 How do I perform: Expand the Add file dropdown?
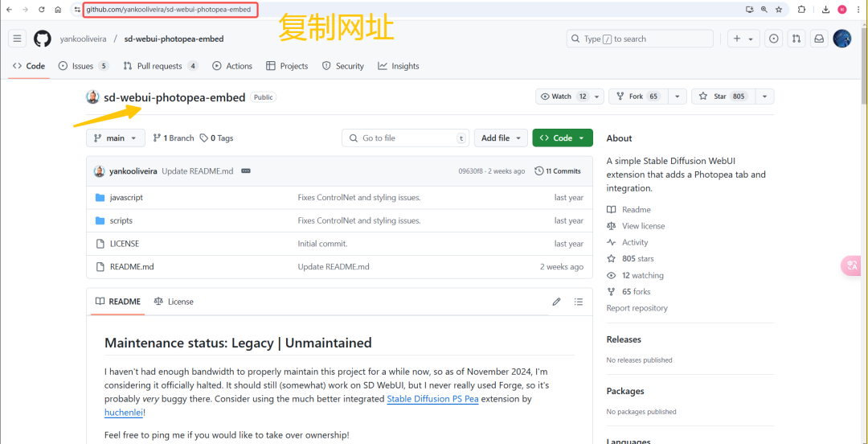501,138
